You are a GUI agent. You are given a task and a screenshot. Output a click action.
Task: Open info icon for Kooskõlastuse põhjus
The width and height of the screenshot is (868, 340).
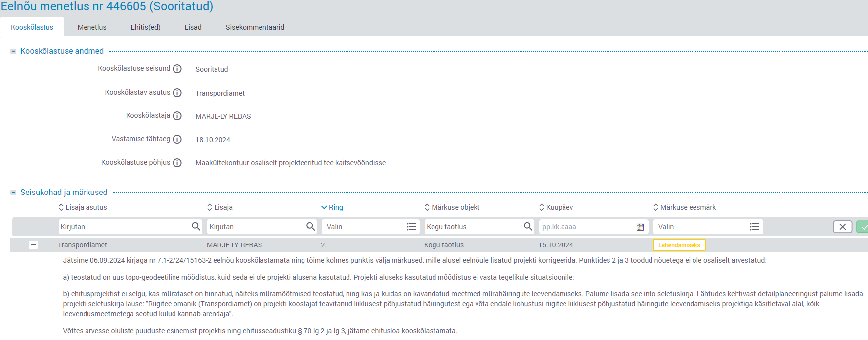coord(177,163)
